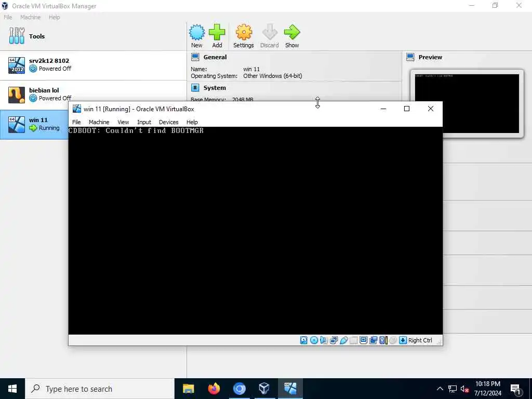
Task: Click the 'Other Windows (64-bit)' value
Action: coord(272,76)
